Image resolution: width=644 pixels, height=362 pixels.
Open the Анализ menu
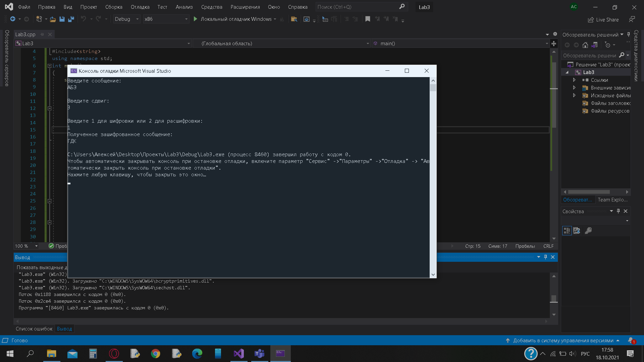(184, 7)
